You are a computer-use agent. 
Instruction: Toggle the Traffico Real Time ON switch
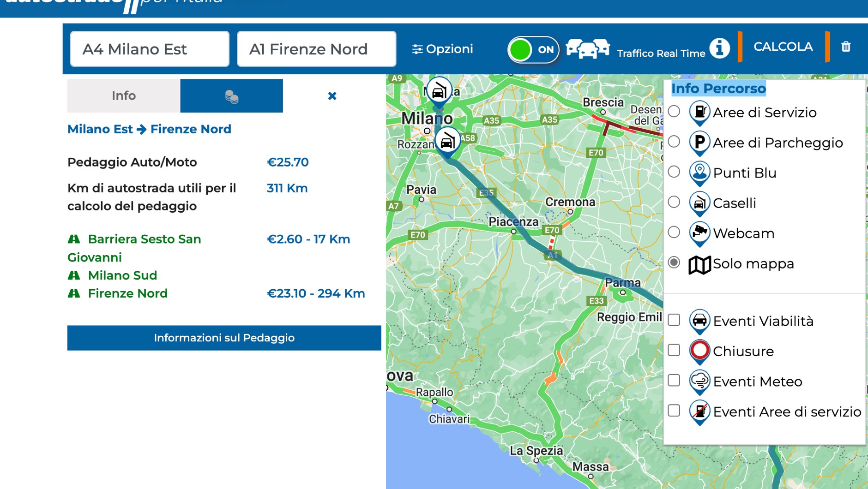click(533, 49)
